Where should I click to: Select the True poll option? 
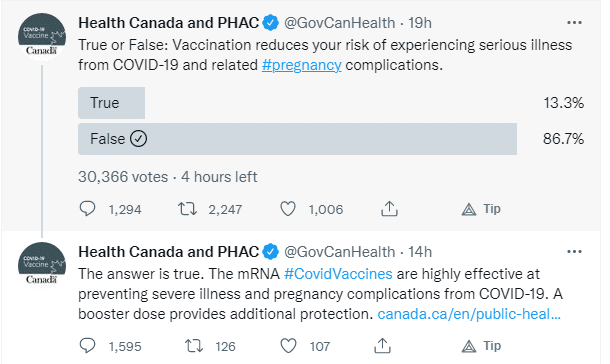tap(111, 103)
